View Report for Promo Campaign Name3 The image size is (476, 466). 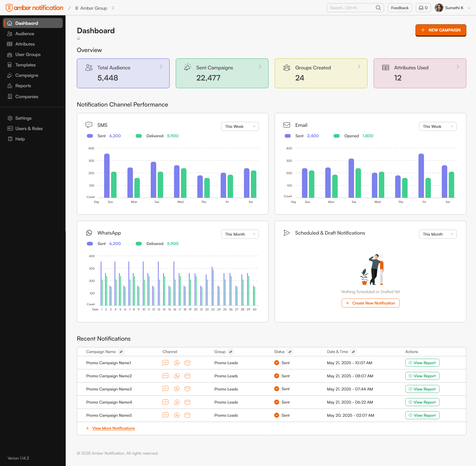point(422,389)
